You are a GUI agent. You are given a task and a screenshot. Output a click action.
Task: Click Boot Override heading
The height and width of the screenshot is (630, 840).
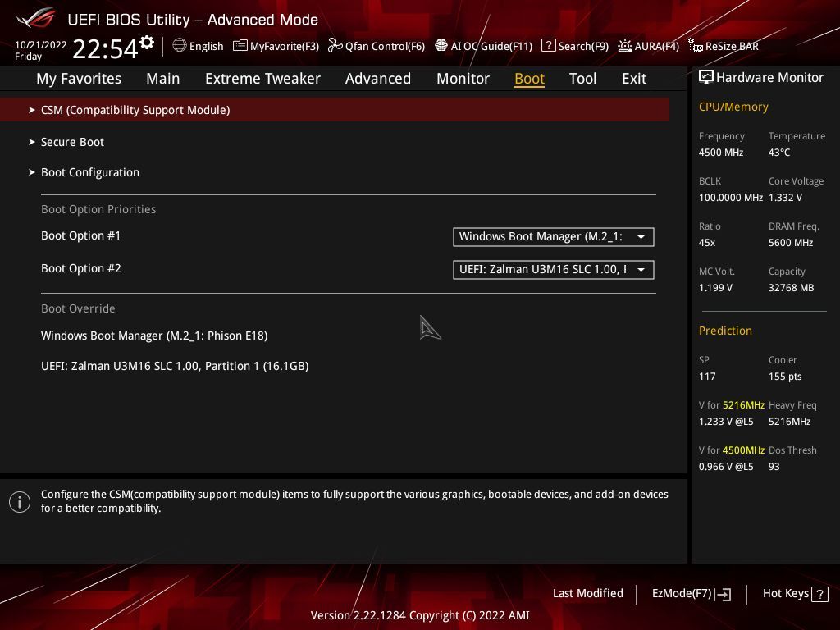tap(78, 308)
